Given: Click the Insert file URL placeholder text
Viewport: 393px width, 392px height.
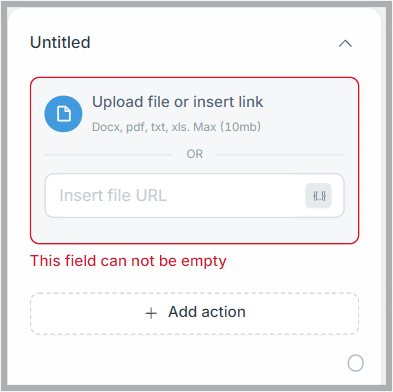Looking at the screenshot, I should pyautogui.click(x=113, y=195).
